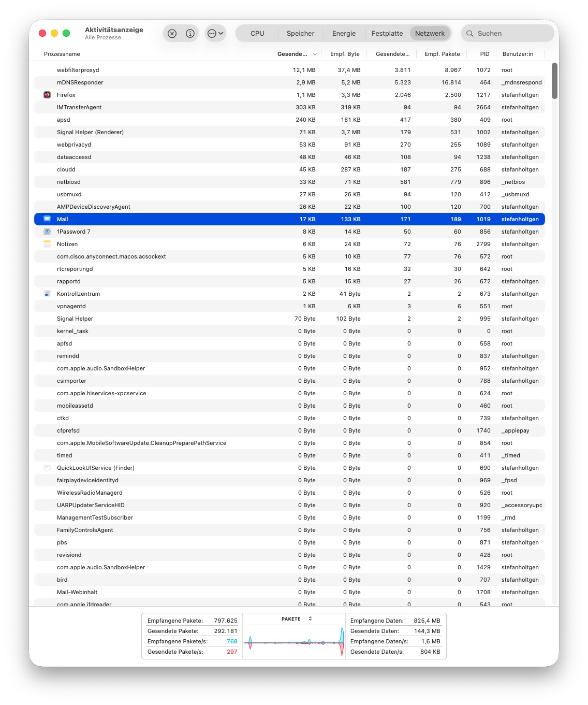588x705 pixels.
Task: Select the Netzwerk tab
Action: 430,34
